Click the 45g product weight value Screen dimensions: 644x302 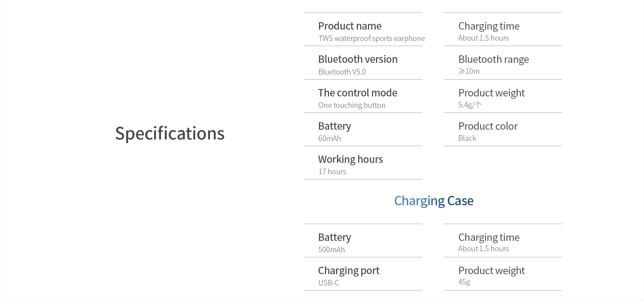coord(464,282)
